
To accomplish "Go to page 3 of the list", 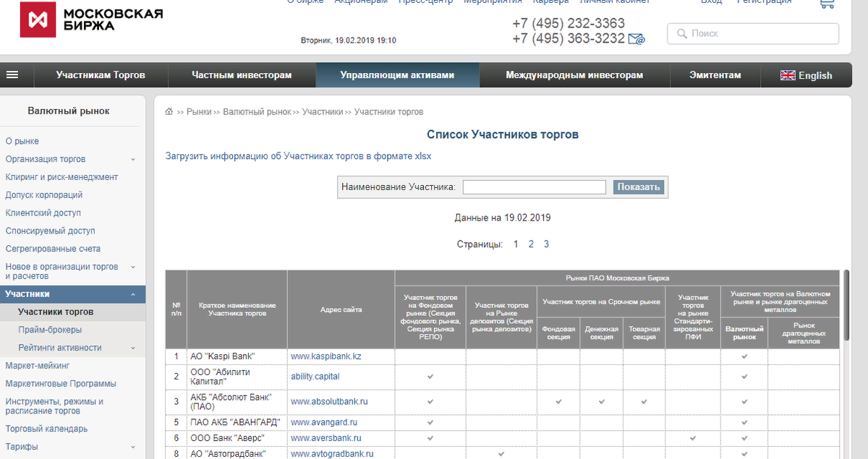I will 546,244.
